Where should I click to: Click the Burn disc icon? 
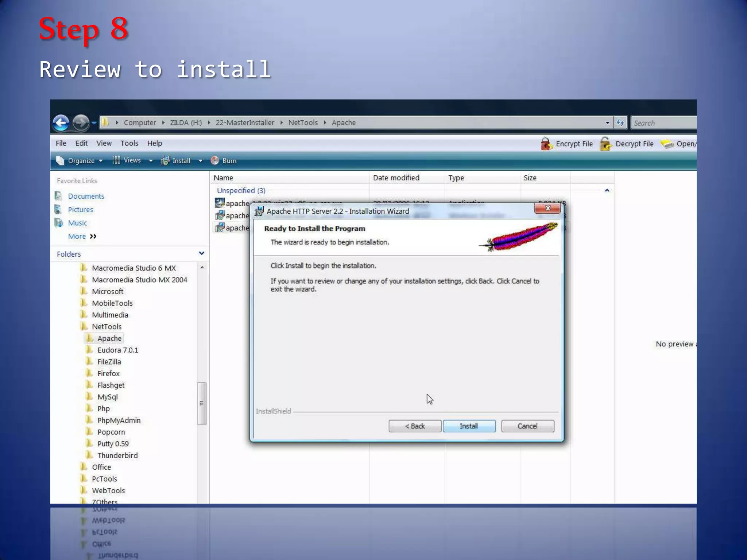pyautogui.click(x=215, y=160)
